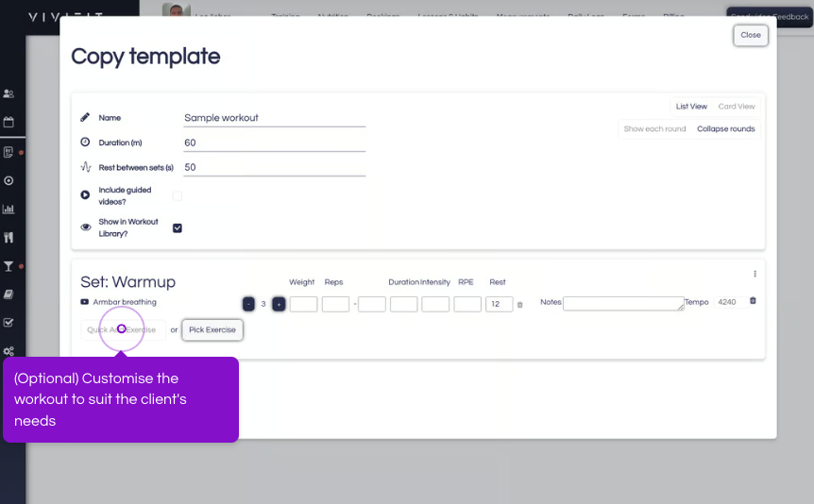814x504 pixels.
Task: Click the Quick Add Exercise field
Action: pyautogui.click(x=123, y=329)
